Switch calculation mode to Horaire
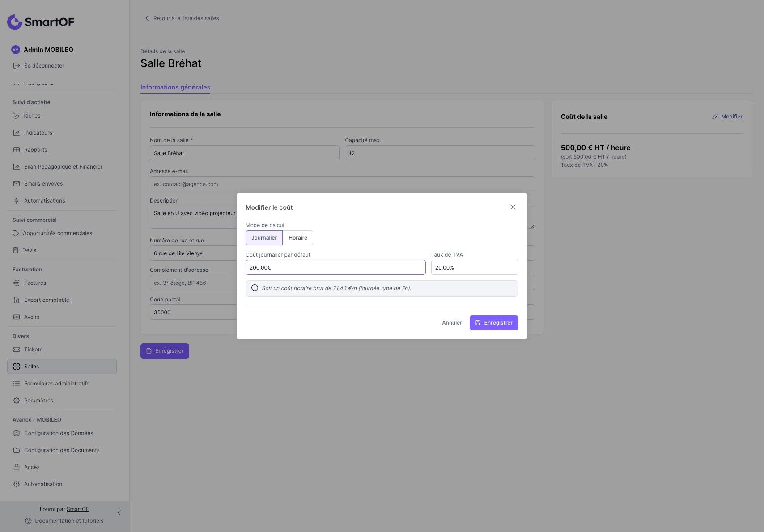This screenshot has height=532, width=764. pyautogui.click(x=298, y=238)
